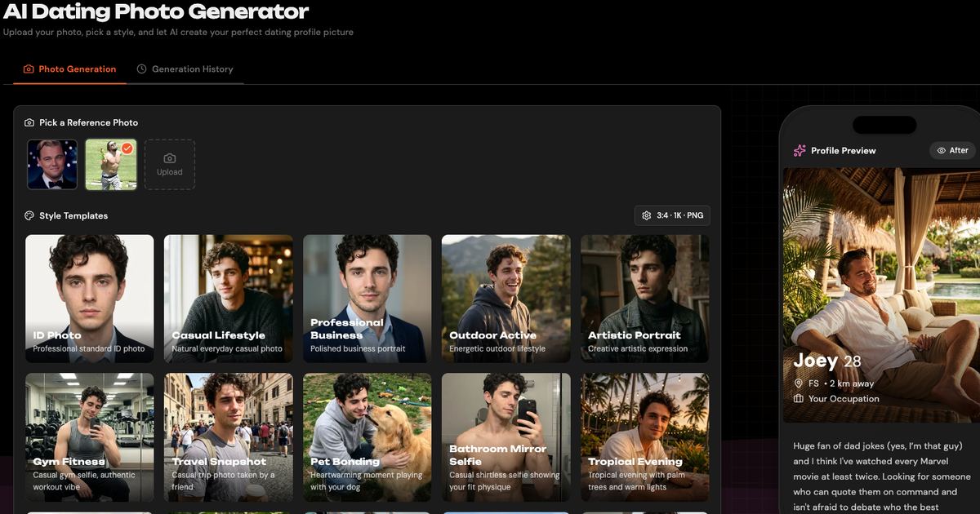Click the subtitle starting "Upload your photo, pick a style"
The width and height of the screenshot is (980, 514).
click(178, 33)
